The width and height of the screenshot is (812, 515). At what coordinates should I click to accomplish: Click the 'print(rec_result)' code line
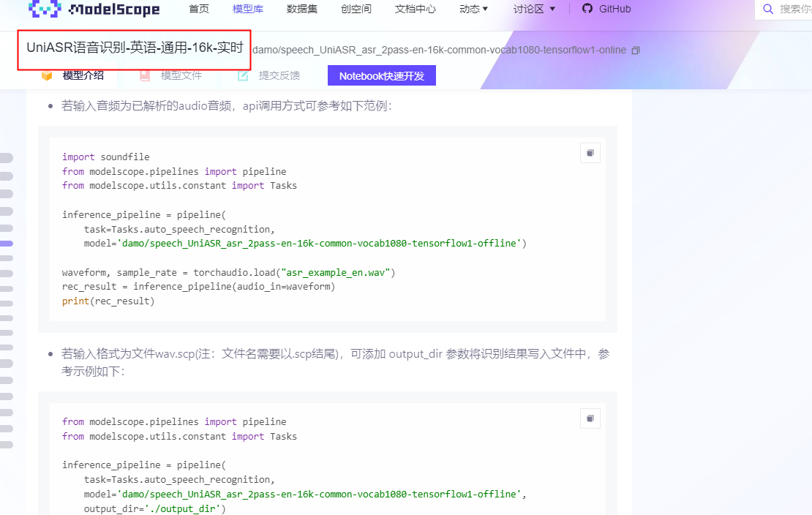108,301
